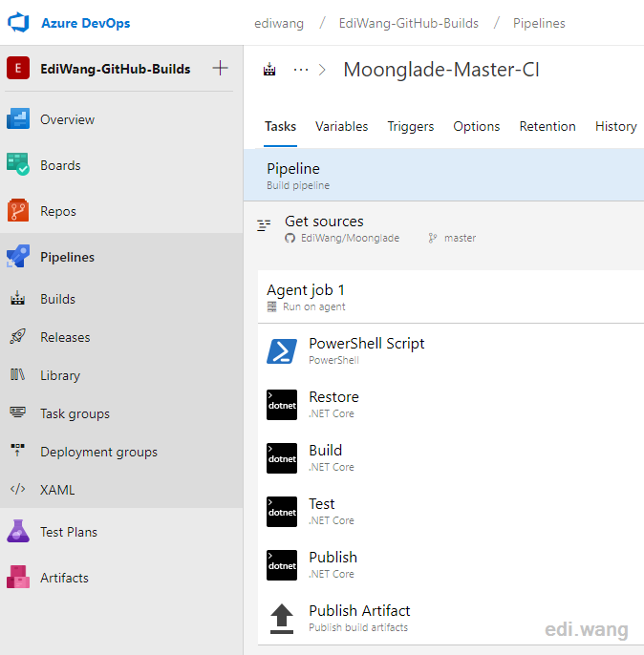Screen dimensions: 644x655
Task: Click the dotnet icon for Build
Action: point(282,458)
